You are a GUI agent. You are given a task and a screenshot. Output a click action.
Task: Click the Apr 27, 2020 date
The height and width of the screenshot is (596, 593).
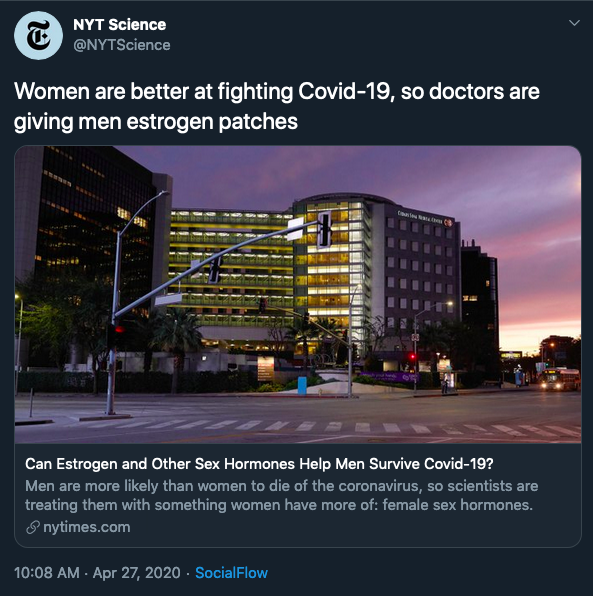coord(136,573)
